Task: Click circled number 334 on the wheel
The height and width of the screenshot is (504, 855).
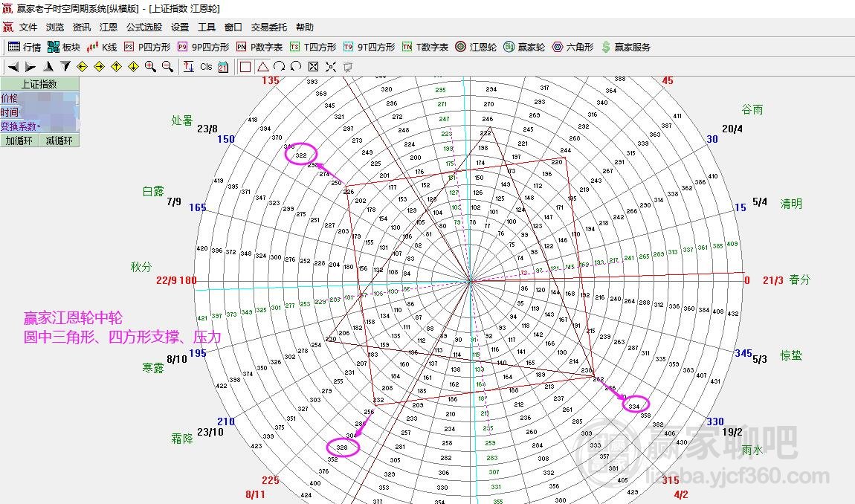Action: 635,405
